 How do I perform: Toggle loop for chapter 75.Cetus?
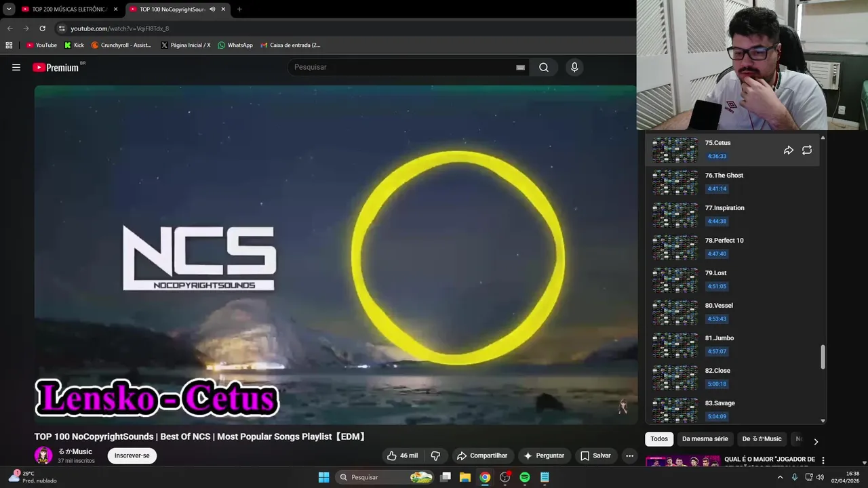point(807,150)
